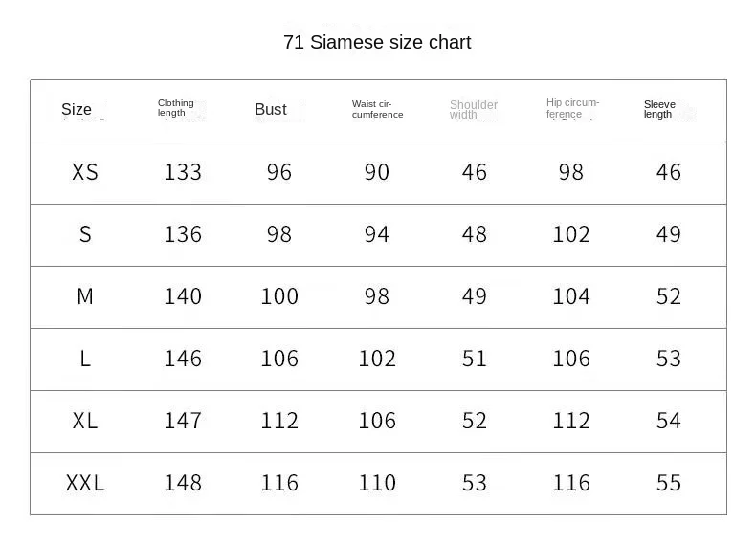Select sleeve length value 55 for XXL

(x=669, y=483)
